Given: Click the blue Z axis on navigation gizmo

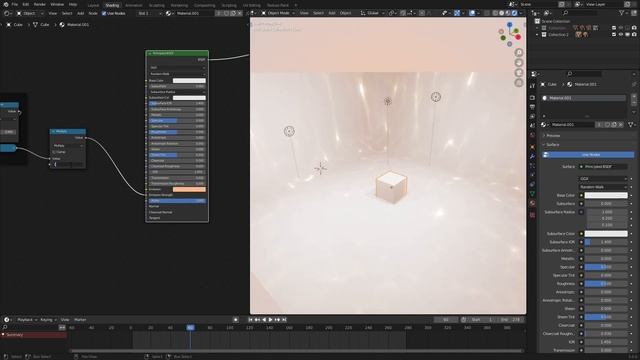Looking at the screenshot, I should pos(509,25).
